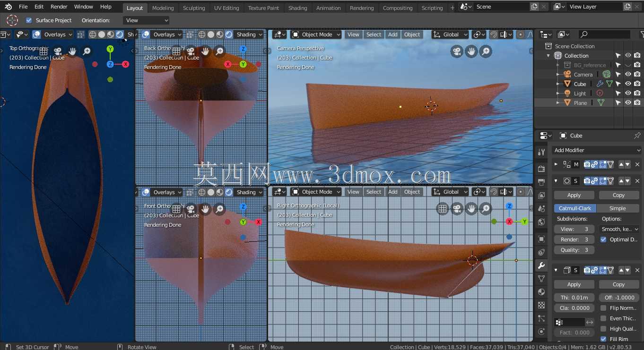Click the Cube object's modifier wrench icon in outliner

(600, 84)
